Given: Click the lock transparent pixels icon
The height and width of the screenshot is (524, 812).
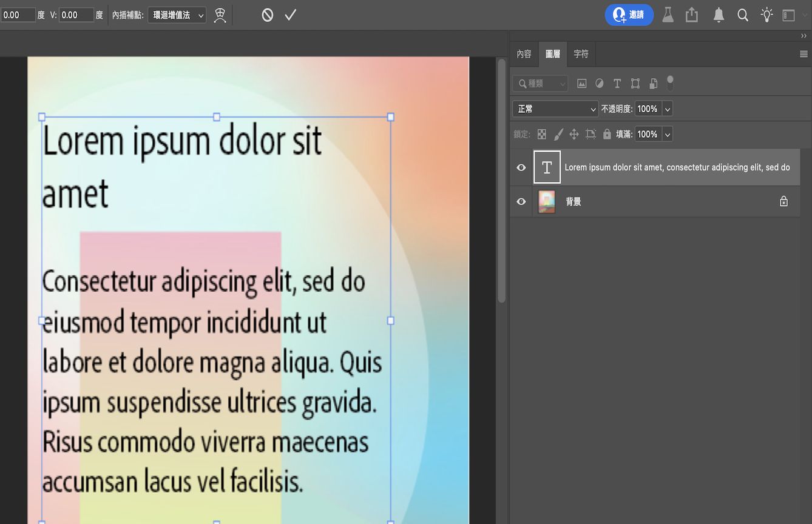Looking at the screenshot, I should coord(541,134).
